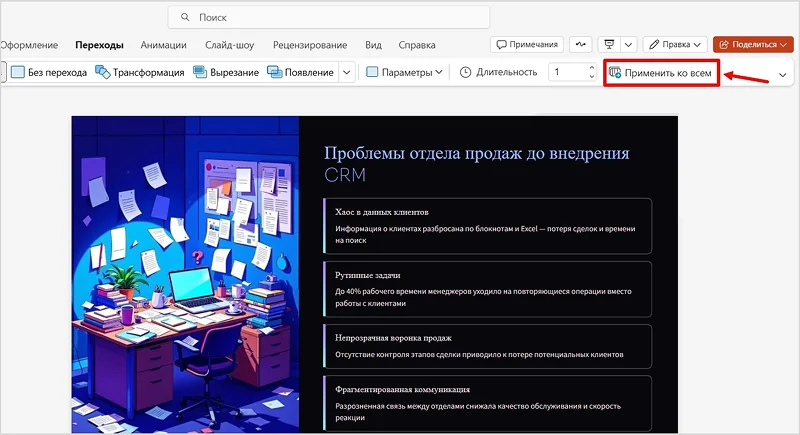The height and width of the screenshot is (435, 800).
Task: Open the Слайд-шоу tab
Action: click(230, 45)
